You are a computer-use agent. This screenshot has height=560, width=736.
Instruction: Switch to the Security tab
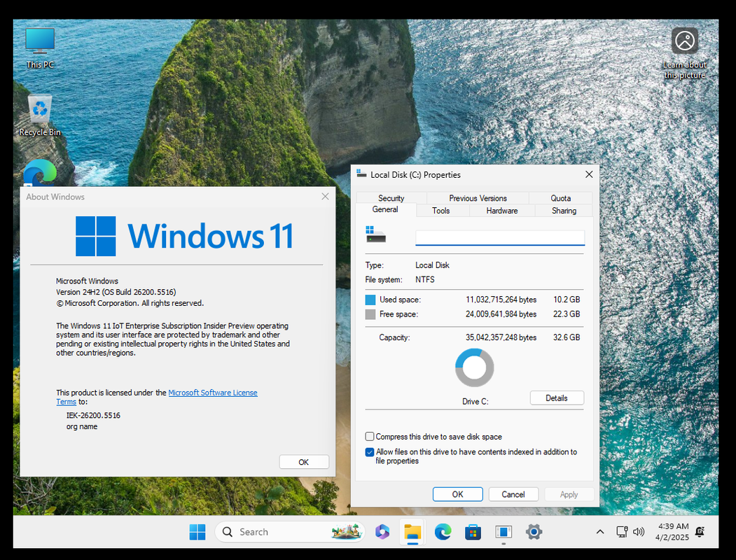pyautogui.click(x=391, y=198)
